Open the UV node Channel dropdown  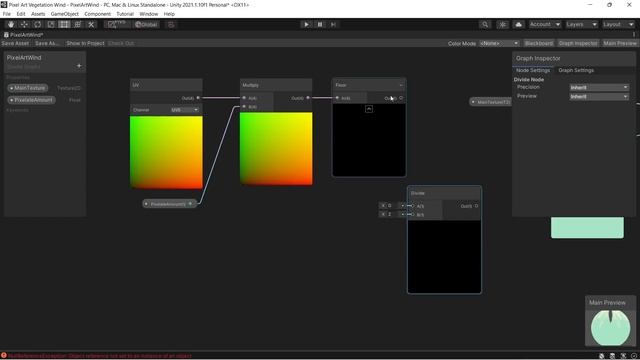[x=184, y=110]
